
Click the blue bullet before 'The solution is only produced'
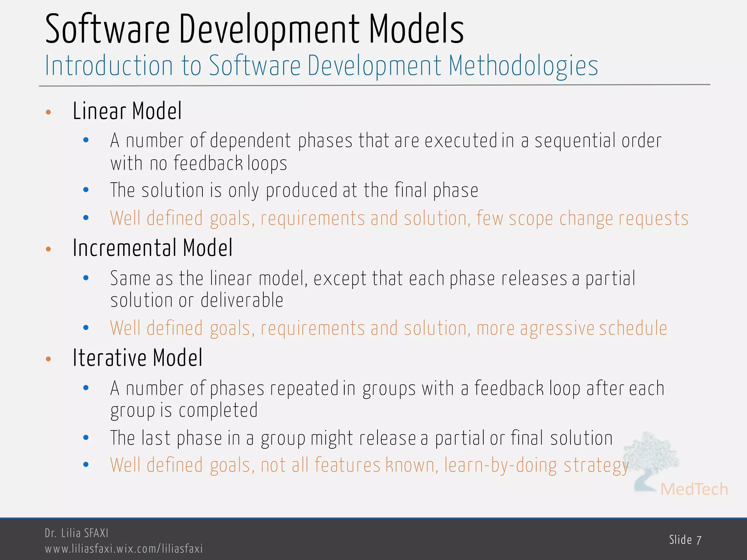point(86,190)
